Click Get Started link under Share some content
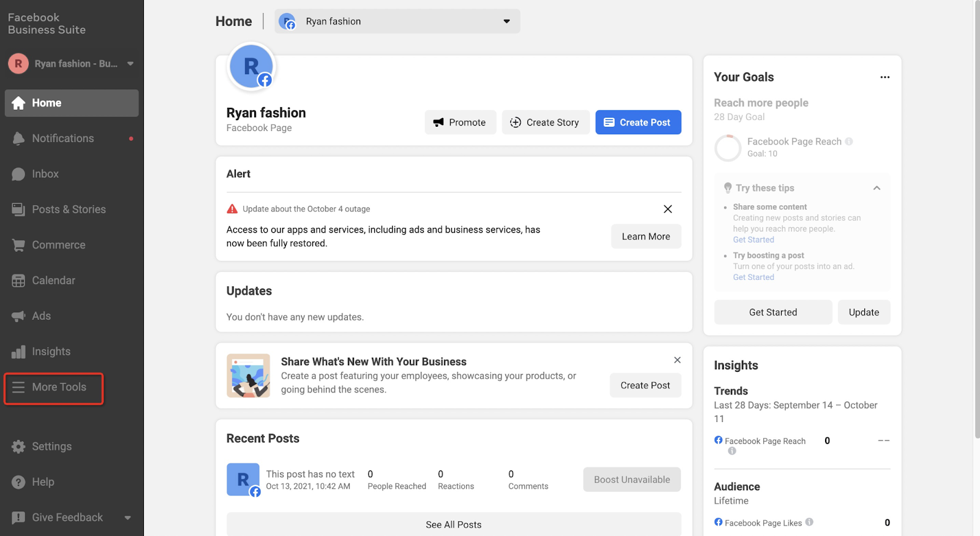The image size is (980, 536). (x=753, y=240)
